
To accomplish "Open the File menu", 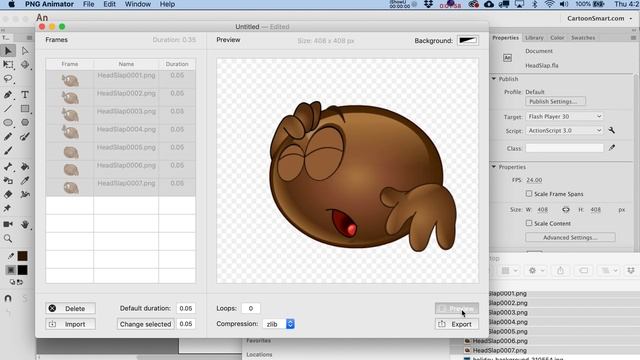I will pos(89,4).
